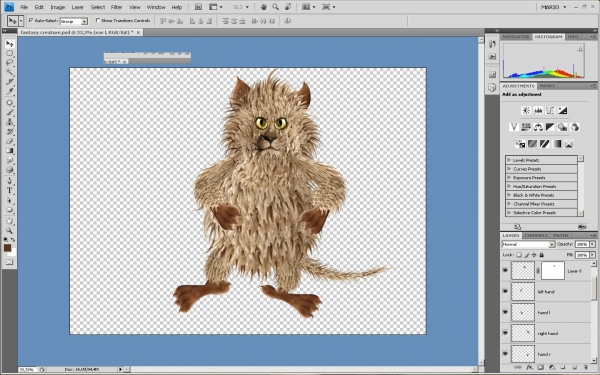Select the Lasso tool
The width and height of the screenshot is (600, 375).
(x=9, y=62)
